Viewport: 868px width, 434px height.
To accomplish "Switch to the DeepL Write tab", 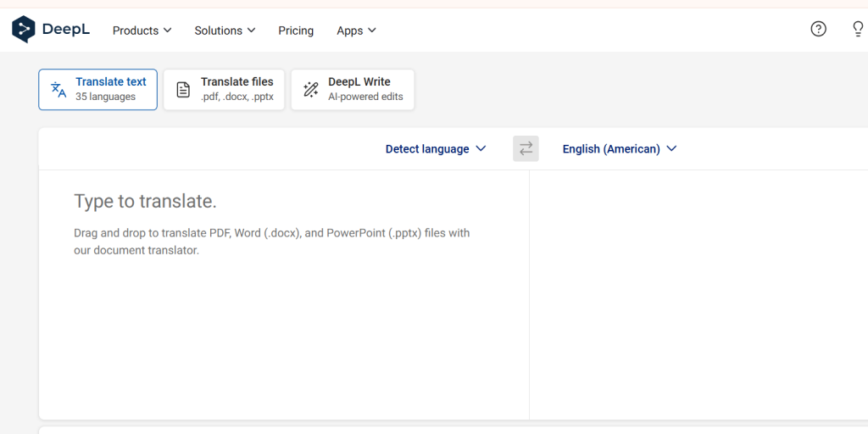I will click(353, 90).
